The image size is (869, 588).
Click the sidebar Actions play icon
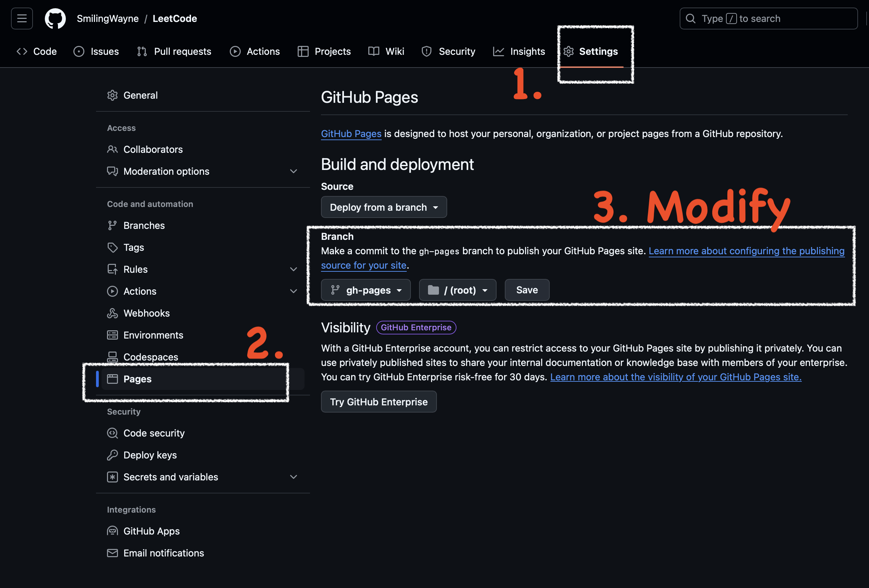[x=112, y=291]
